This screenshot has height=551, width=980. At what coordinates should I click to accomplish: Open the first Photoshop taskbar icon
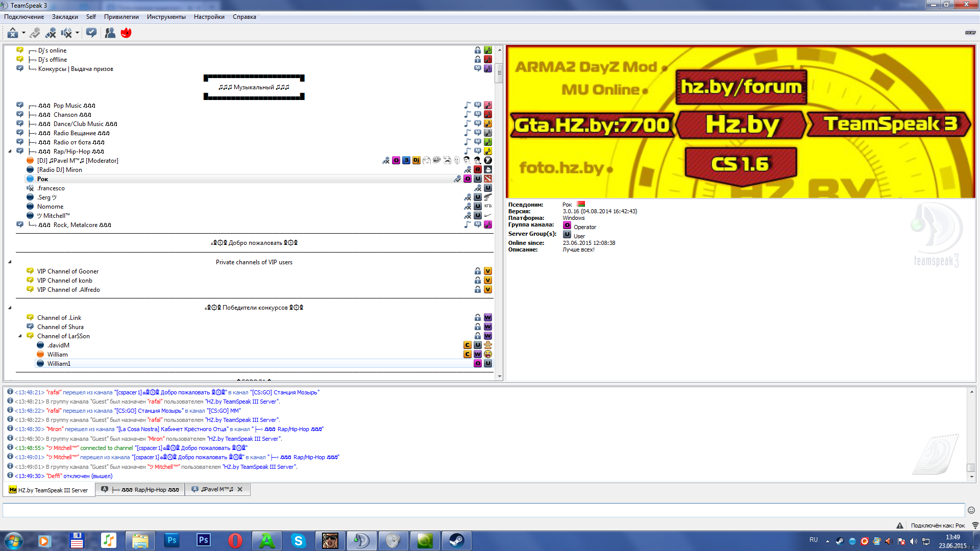coord(172,541)
